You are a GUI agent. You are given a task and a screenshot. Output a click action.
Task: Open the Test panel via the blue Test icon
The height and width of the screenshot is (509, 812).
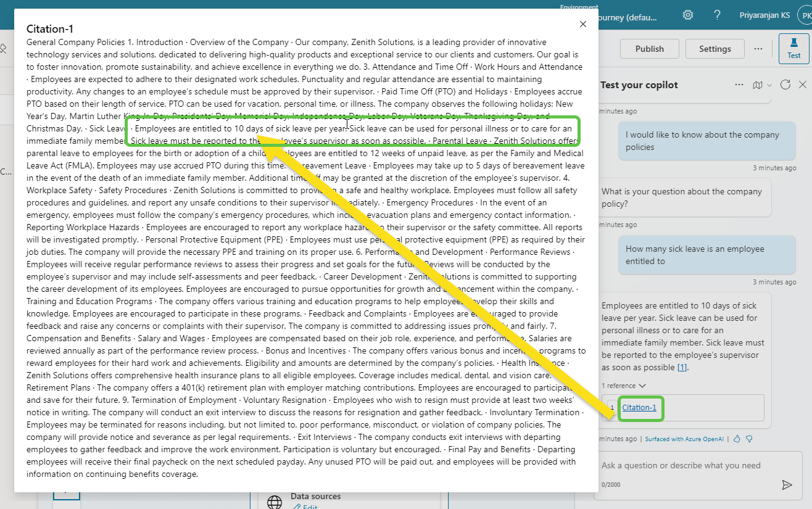point(793,49)
